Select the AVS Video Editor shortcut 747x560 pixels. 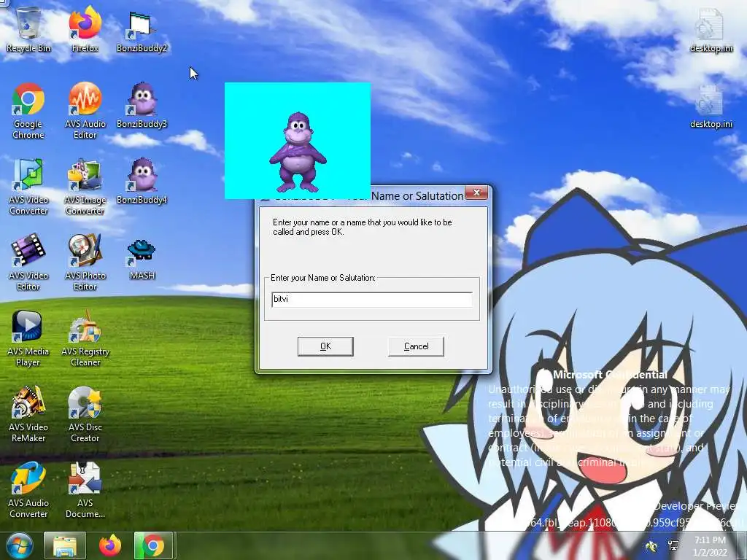[28, 262]
